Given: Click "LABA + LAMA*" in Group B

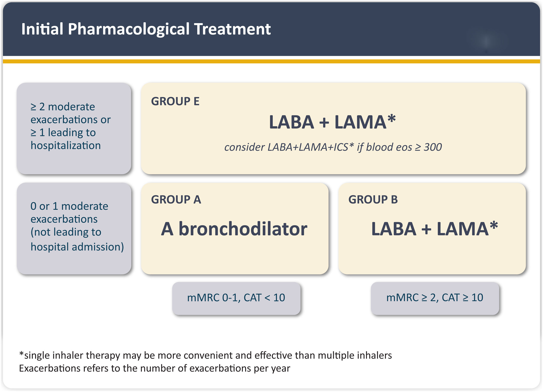Looking at the screenshot, I should (434, 229).
